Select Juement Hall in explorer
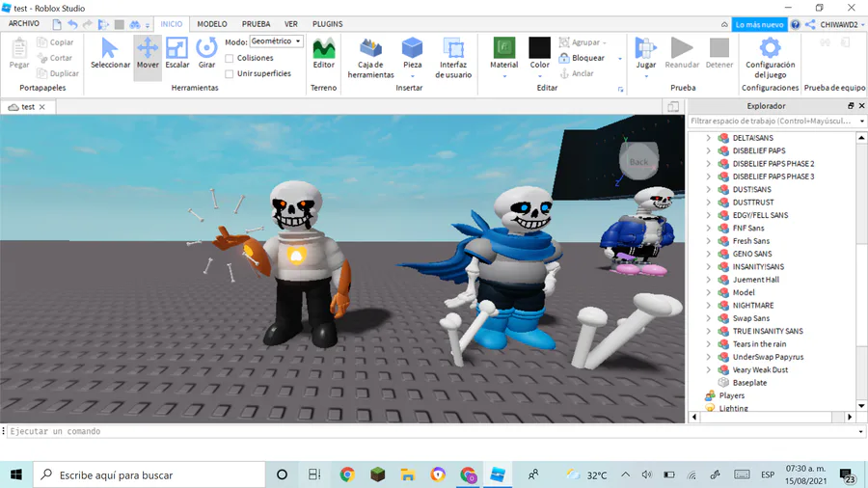868x488 pixels. point(755,280)
